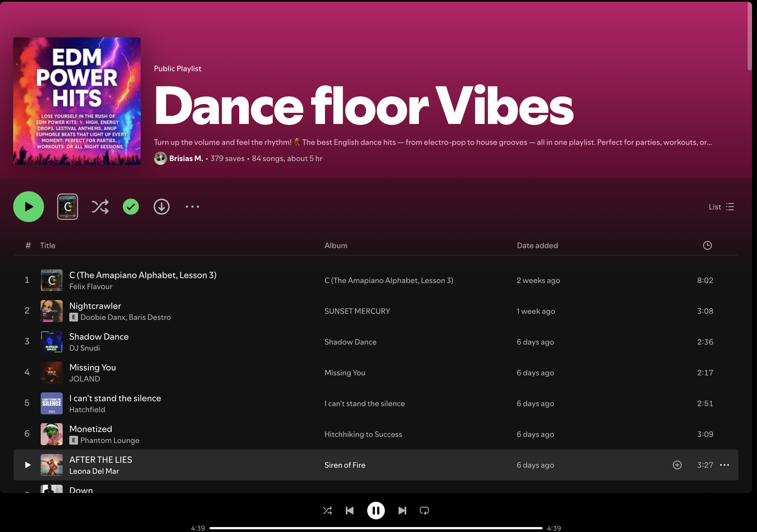Open the Siren of Fire album link

click(344, 465)
